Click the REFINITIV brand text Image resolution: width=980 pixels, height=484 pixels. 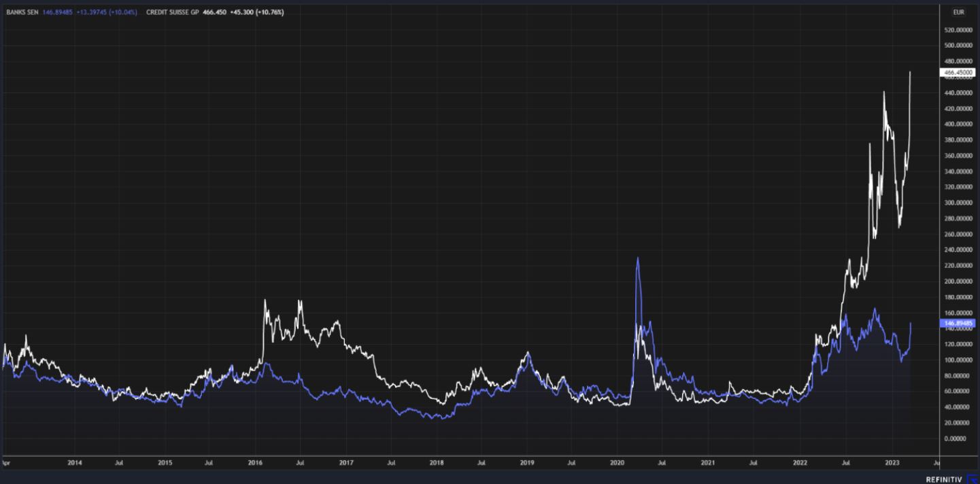(945, 479)
